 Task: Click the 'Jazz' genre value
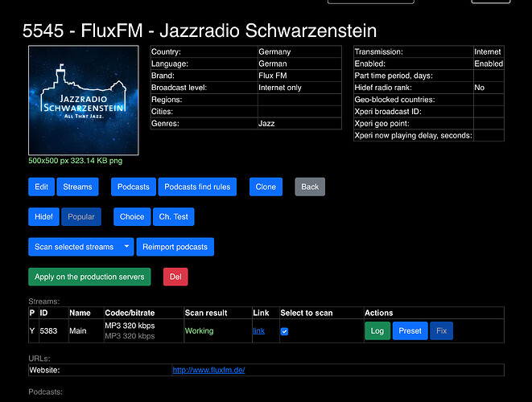pyautogui.click(x=266, y=123)
